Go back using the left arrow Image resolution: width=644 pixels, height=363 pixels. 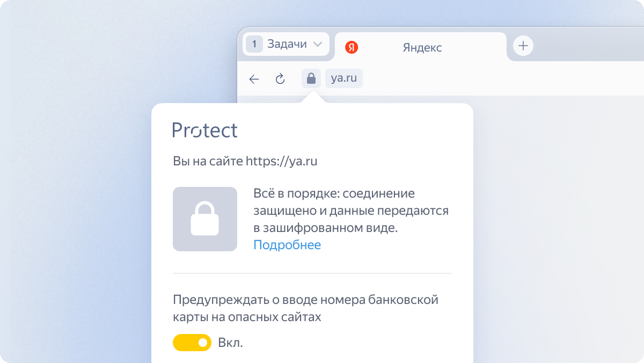[x=254, y=79]
